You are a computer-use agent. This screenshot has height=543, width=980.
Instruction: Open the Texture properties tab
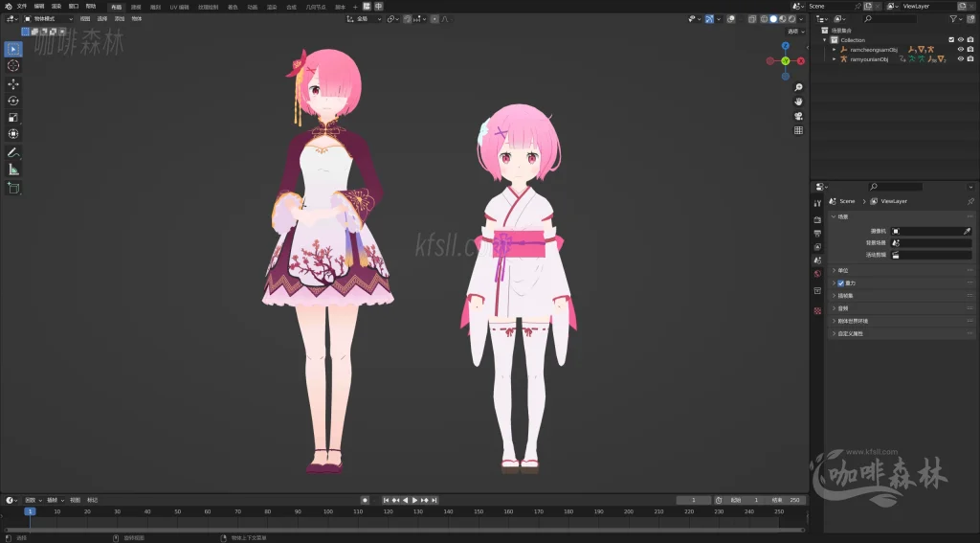click(817, 311)
